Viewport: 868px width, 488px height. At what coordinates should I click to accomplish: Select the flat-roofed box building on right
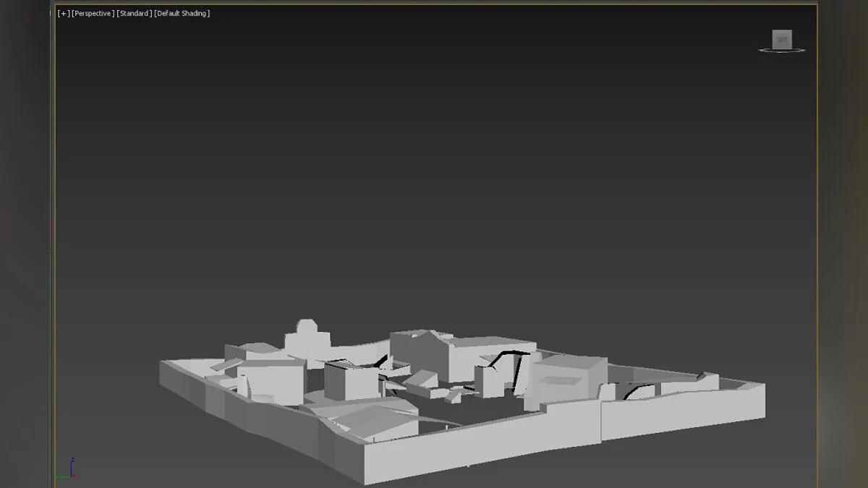click(x=568, y=380)
